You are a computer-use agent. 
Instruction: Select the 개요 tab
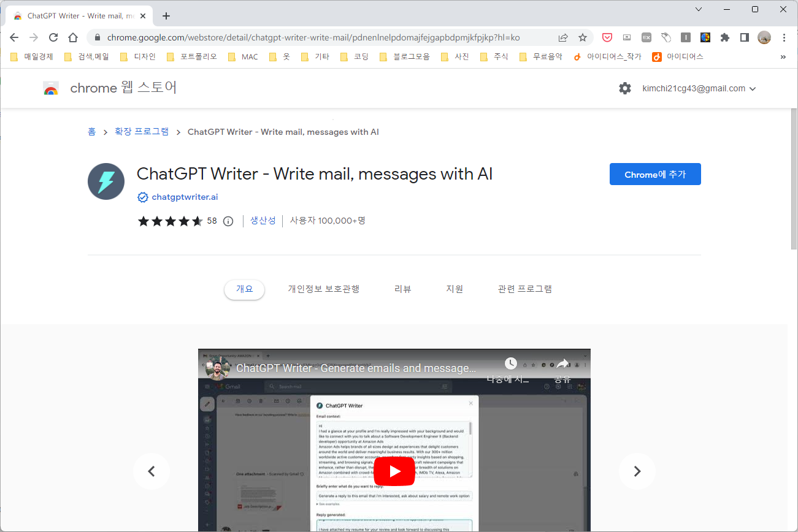tap(244, 289)
